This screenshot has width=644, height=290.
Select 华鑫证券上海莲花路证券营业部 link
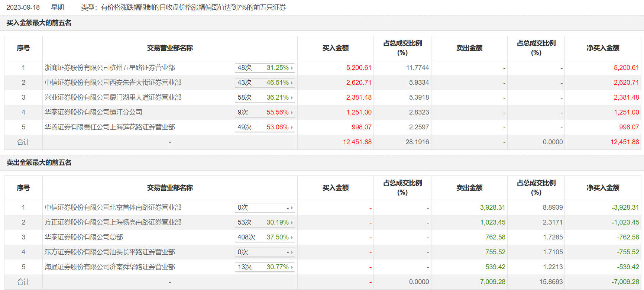pos(110,127)
